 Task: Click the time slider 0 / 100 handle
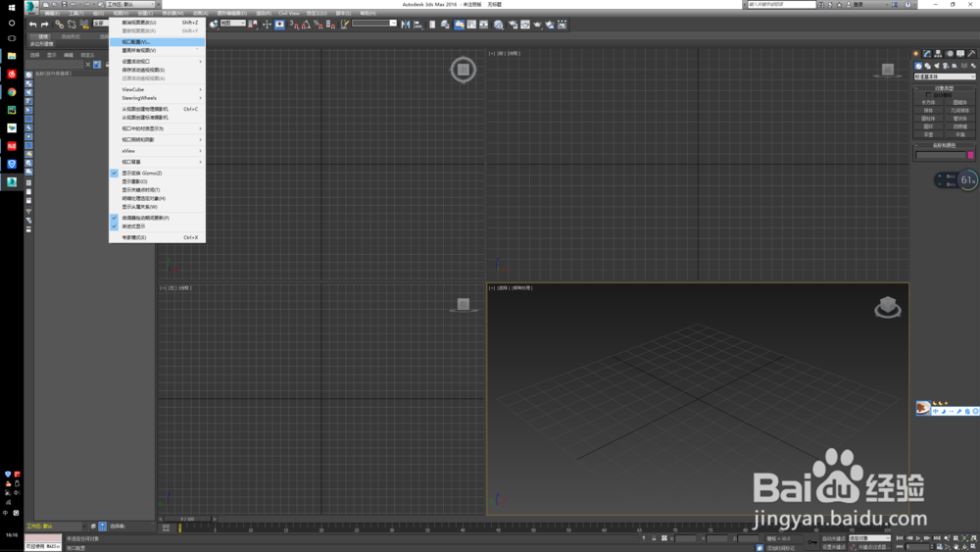point(187,519)
